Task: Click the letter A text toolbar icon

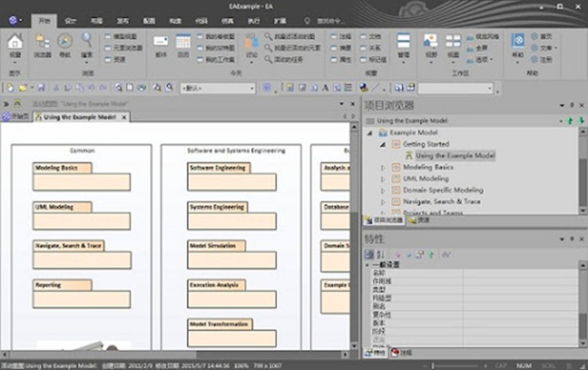Action: pos(325,88)
